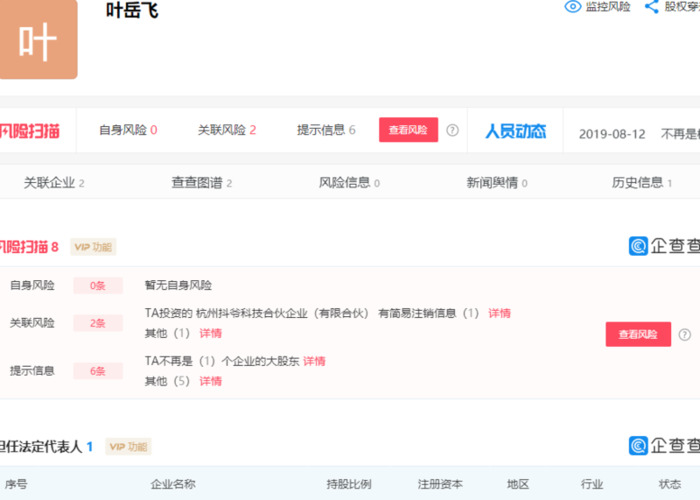Screen dimensions: 700x500
Task: Click the 叶 orange avatar thumbnail
Action: 38,39
